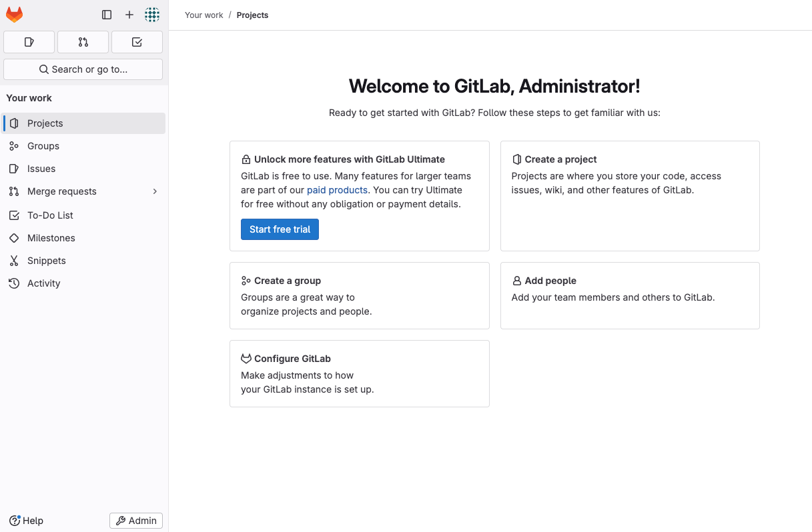Click the Activity history icon
Viewport: 812px width, 532px height.
click(x=14, y=283)
